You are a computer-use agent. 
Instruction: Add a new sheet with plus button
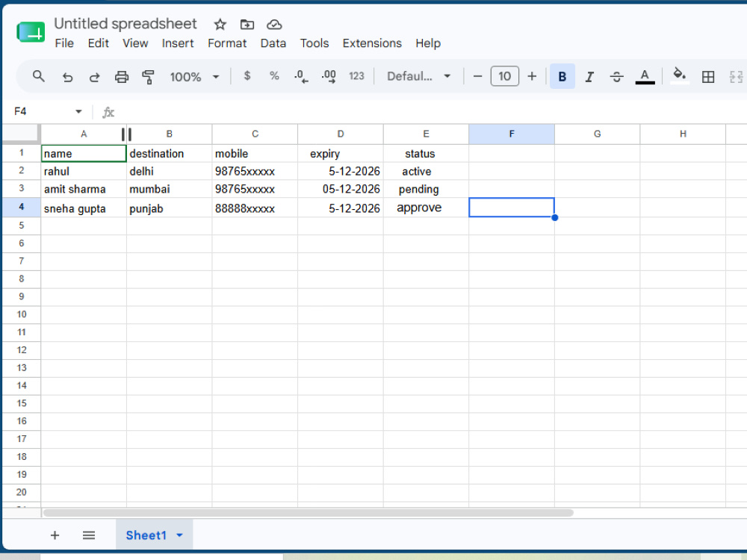pos(55,535)
